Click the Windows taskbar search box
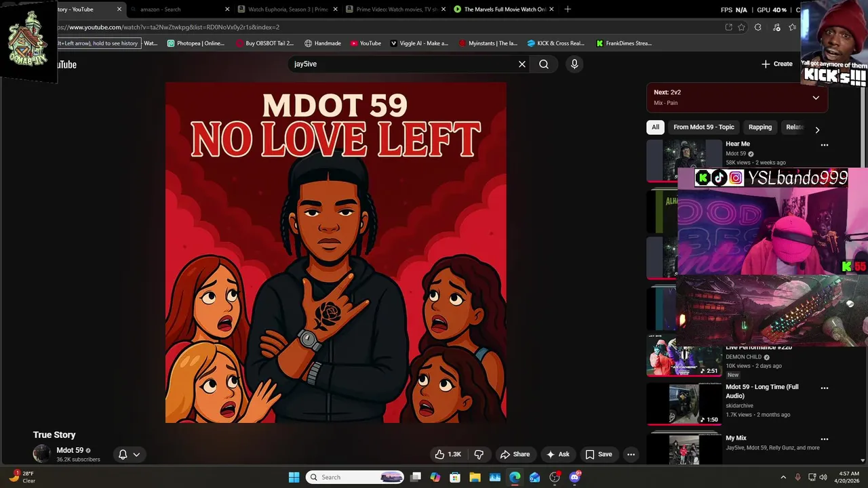 (355, 477)
